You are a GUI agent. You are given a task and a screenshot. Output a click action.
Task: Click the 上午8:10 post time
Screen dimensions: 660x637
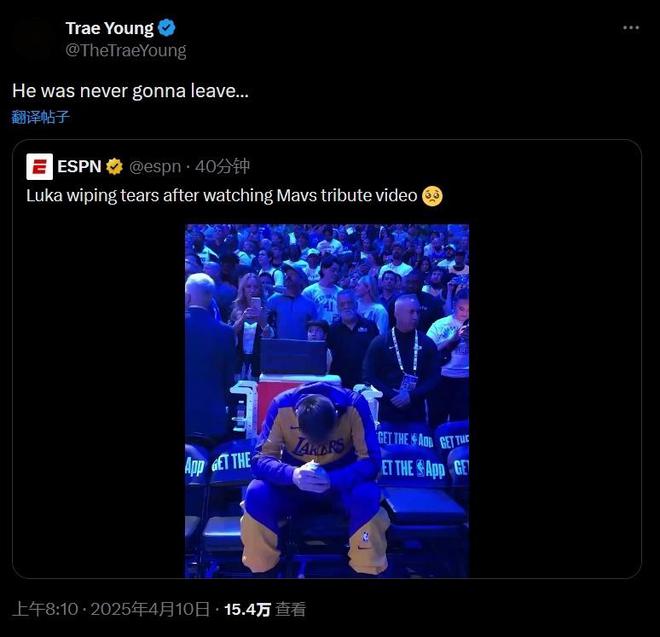point(45,609)
